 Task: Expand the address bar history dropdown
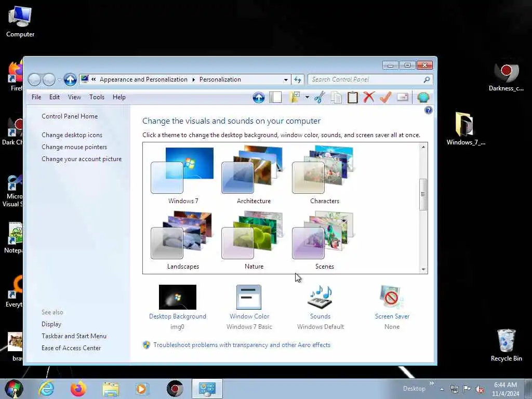coord(286,79)
